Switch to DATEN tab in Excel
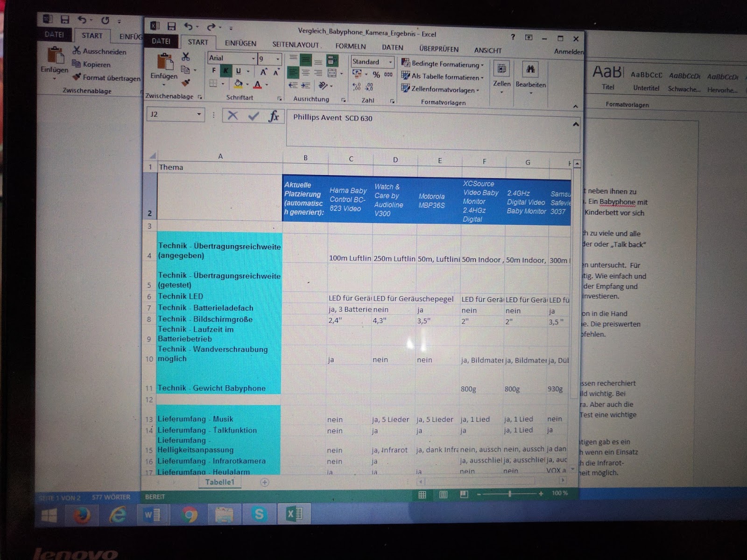This screenshot has width=747, height=560. pos(393,48)
